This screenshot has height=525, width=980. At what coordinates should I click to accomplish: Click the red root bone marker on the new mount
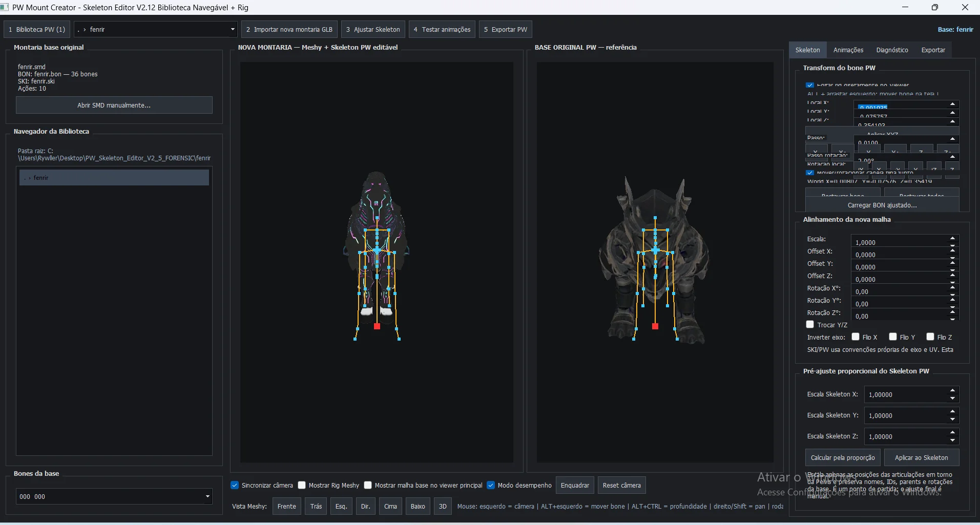[377, 326]
